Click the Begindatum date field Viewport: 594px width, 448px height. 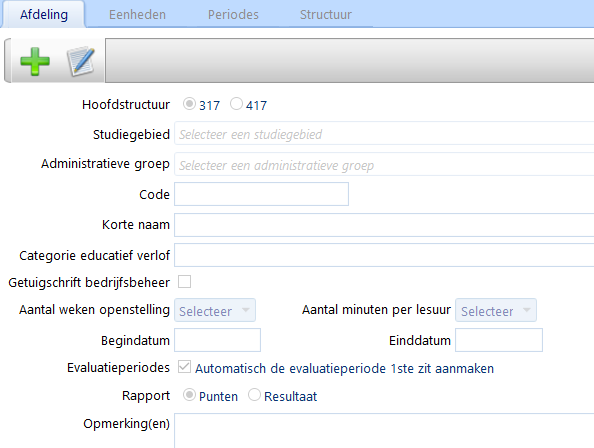coord(217,340)
